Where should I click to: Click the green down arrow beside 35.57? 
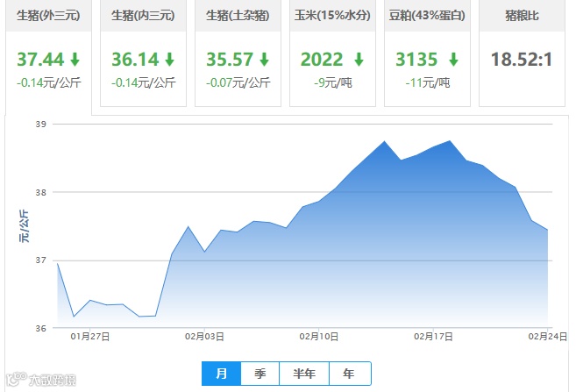(265, 59)
